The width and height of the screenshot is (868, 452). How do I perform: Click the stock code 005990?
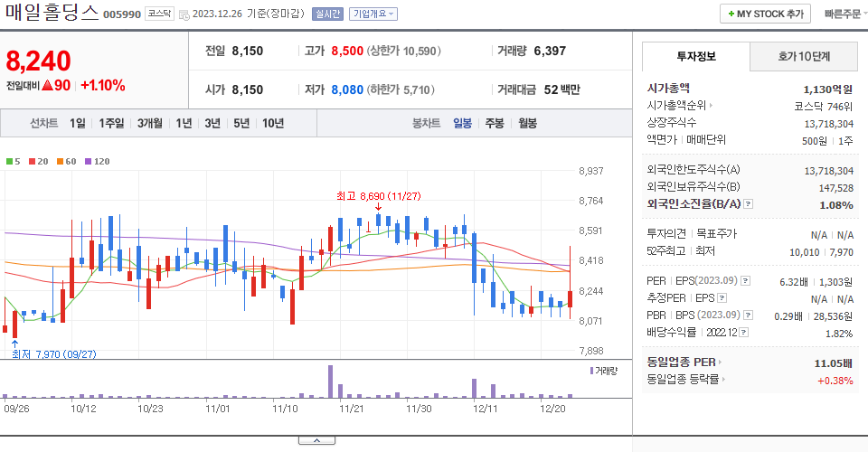click(x=122, y=14)
